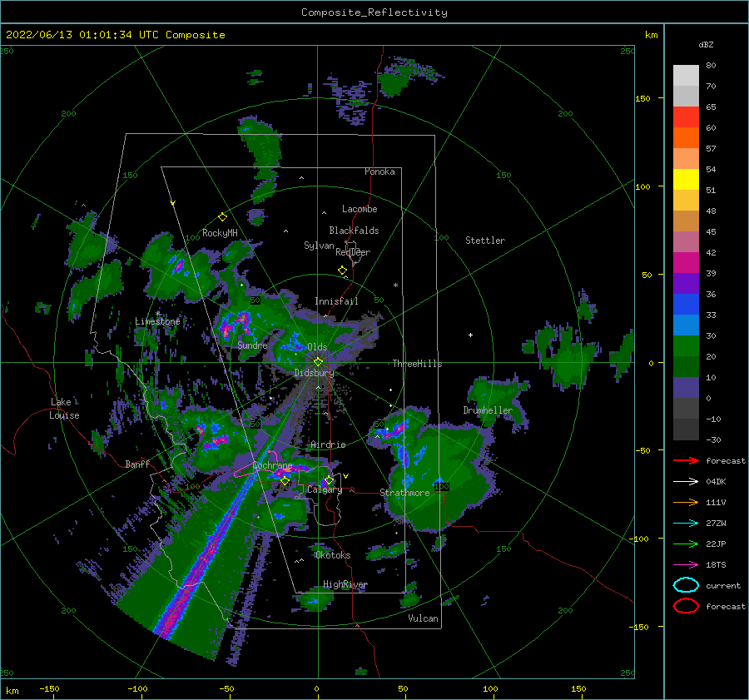Screen dimensions: 749x700
Task: Click the HighRiver label
Action: (x=345, y=584)
